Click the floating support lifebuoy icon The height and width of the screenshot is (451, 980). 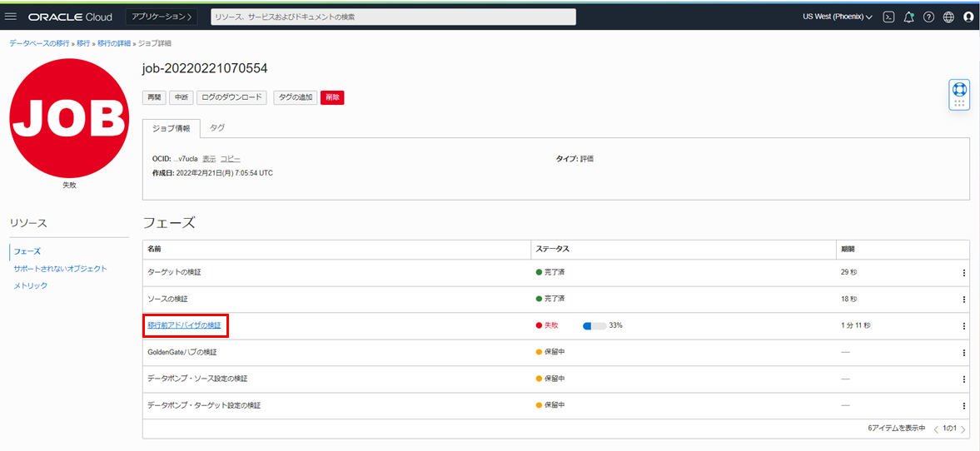pos(959,90)
